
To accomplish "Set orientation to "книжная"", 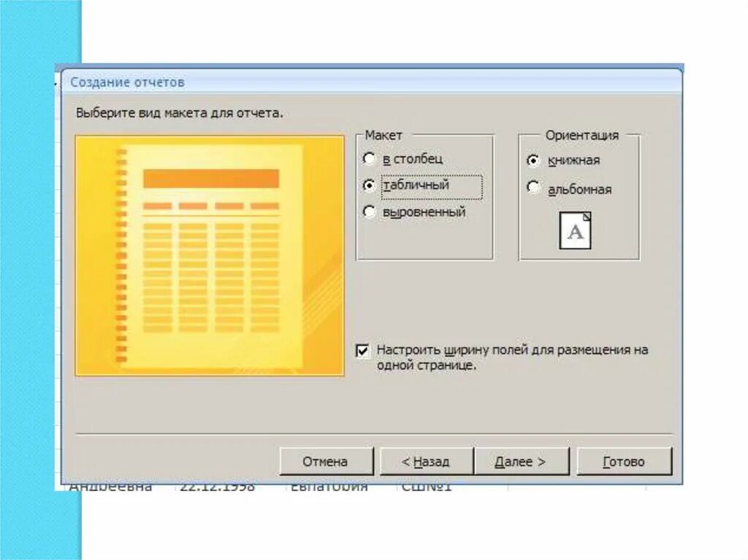I will tap(533, 161).
